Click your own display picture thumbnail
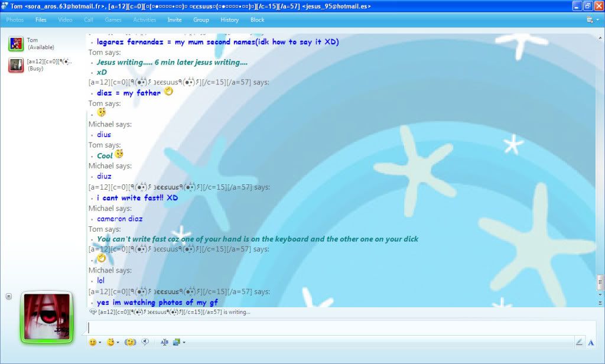Viewport: 605px width, 364px height. 46,317
